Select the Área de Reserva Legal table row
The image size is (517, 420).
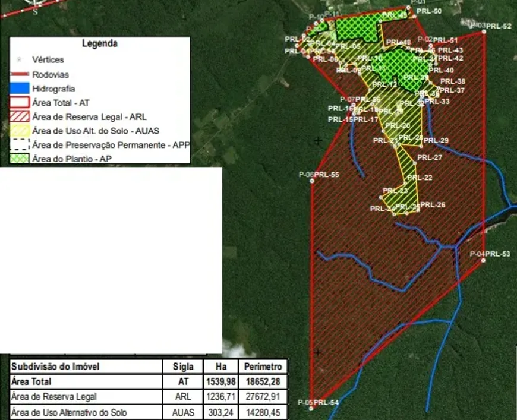(x=53, y=397)
